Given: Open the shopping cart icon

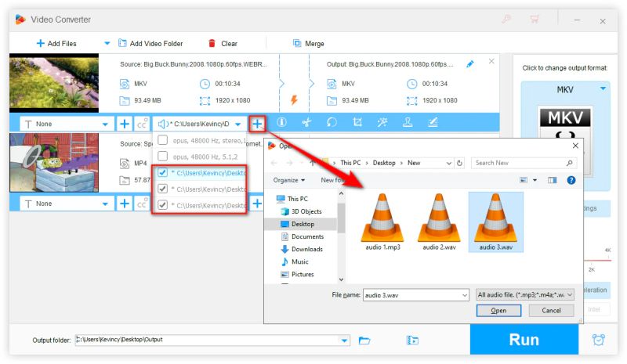Looking at the screenshot, I should 535,20.
